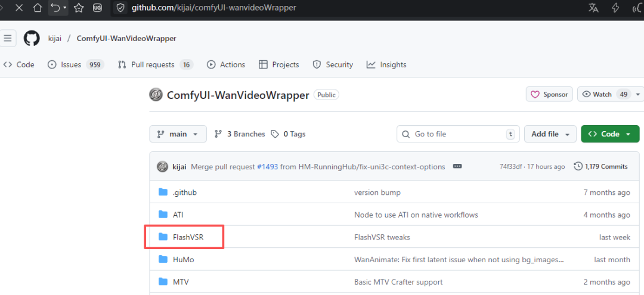This screenshot has height=295, width=644.
Task: Click the Go to file search field
Action: pos(458,134)
